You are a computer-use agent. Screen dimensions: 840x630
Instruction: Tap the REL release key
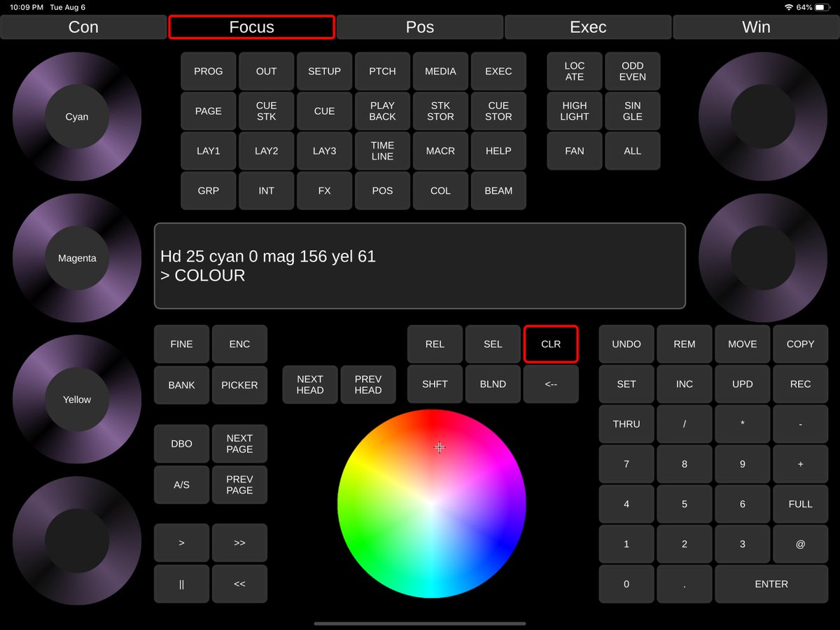[x=435, y=344]
